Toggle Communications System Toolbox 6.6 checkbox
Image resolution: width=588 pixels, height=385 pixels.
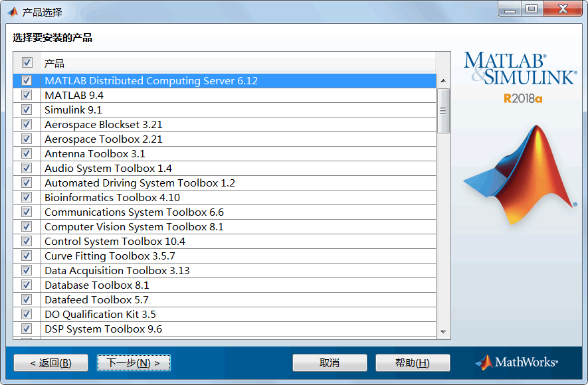pos(27,212)
